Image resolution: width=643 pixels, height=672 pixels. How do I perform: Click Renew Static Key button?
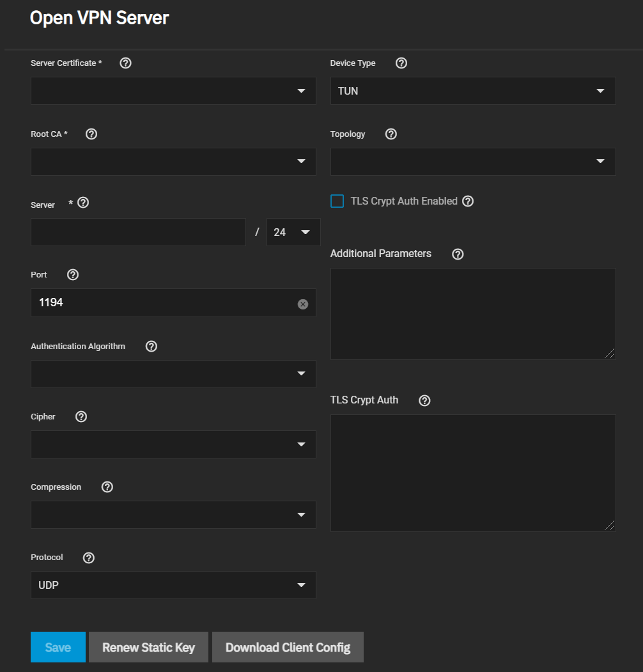[148, 647]
